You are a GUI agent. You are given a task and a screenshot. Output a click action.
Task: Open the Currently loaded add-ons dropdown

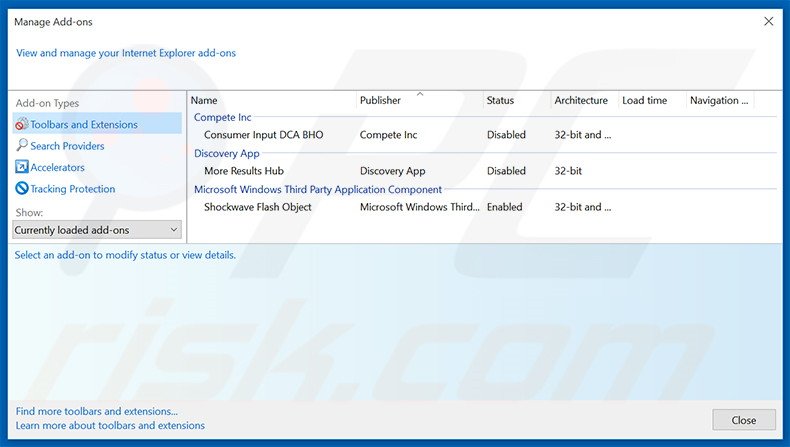(x=97, y=230)
